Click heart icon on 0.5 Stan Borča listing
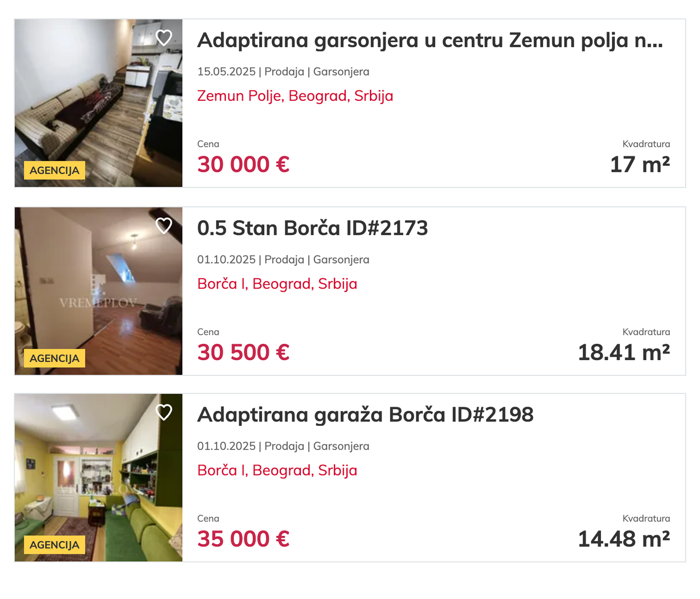Image resolution: width=700 pixels, height=599 pixels. click(164, 225)
